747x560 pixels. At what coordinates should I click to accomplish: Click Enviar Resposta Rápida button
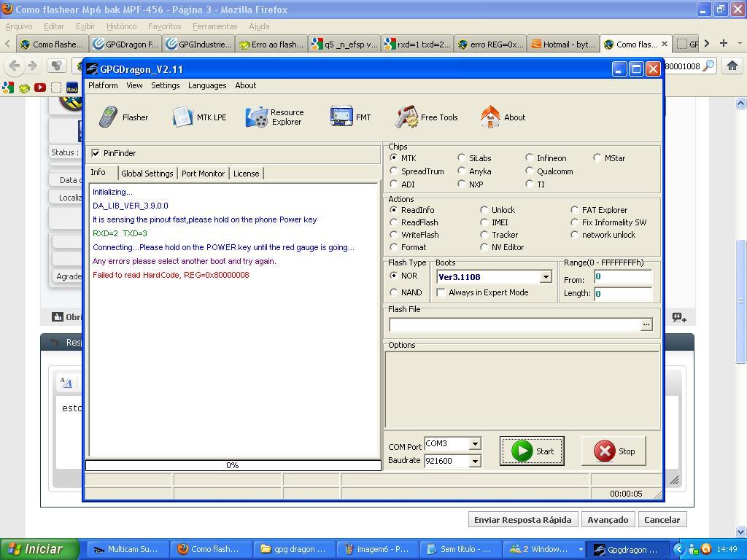pos(522,519)
